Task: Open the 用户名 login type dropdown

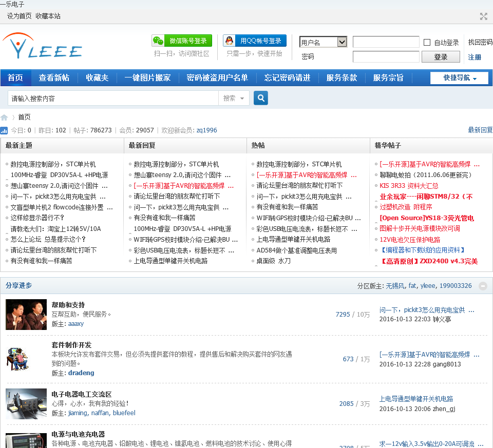Action: 324,43
